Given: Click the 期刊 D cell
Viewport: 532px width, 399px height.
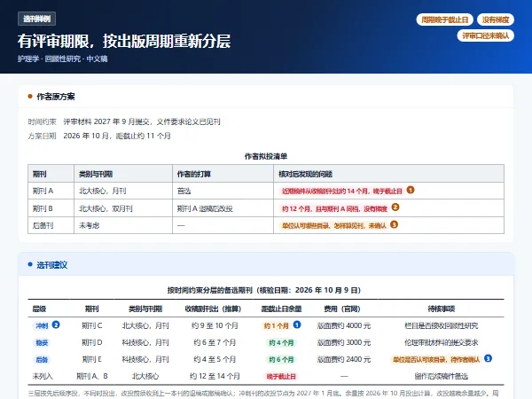Looking at the screenshot, I should click(x=92, y=342).
